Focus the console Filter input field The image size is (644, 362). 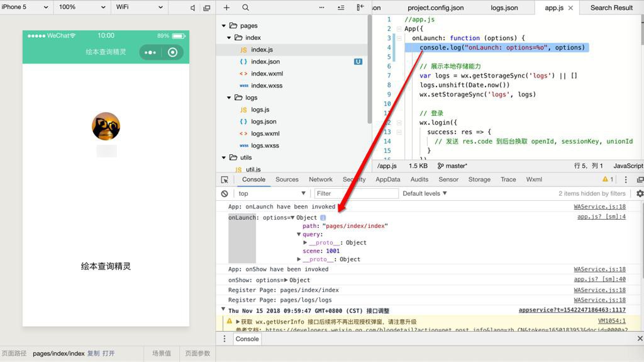point(356,193)
